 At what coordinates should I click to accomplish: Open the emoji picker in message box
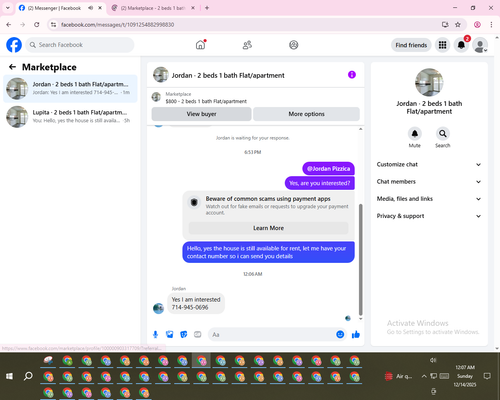340,334
